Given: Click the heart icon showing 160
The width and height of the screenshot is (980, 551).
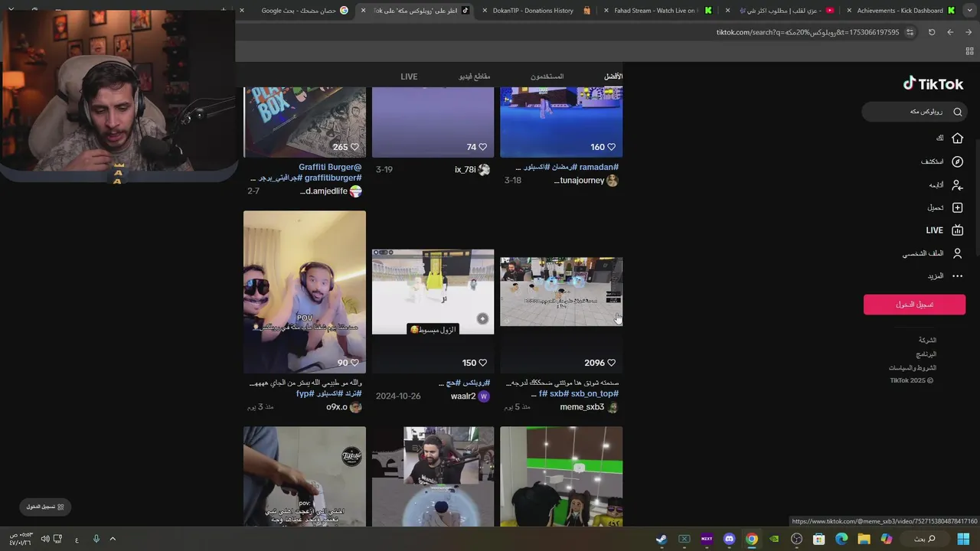Looking at the screenshot, I should 611,147.
